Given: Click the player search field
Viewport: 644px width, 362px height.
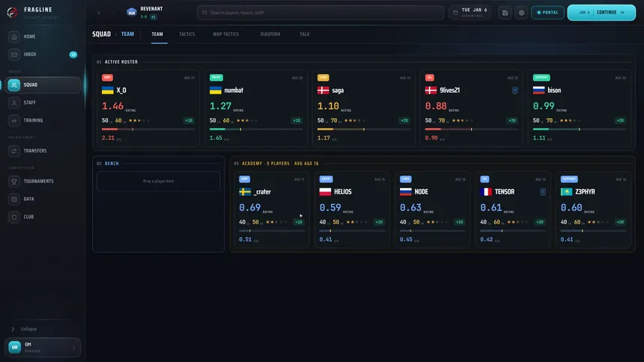Looking at the screenshot, I should click(321, 13).
